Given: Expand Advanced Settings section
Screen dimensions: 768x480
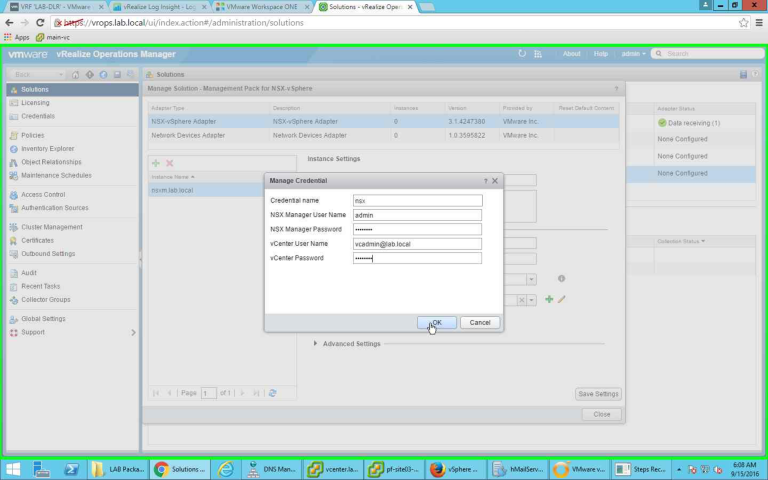Looking at the screenshot, I should (x=315, y=343).
